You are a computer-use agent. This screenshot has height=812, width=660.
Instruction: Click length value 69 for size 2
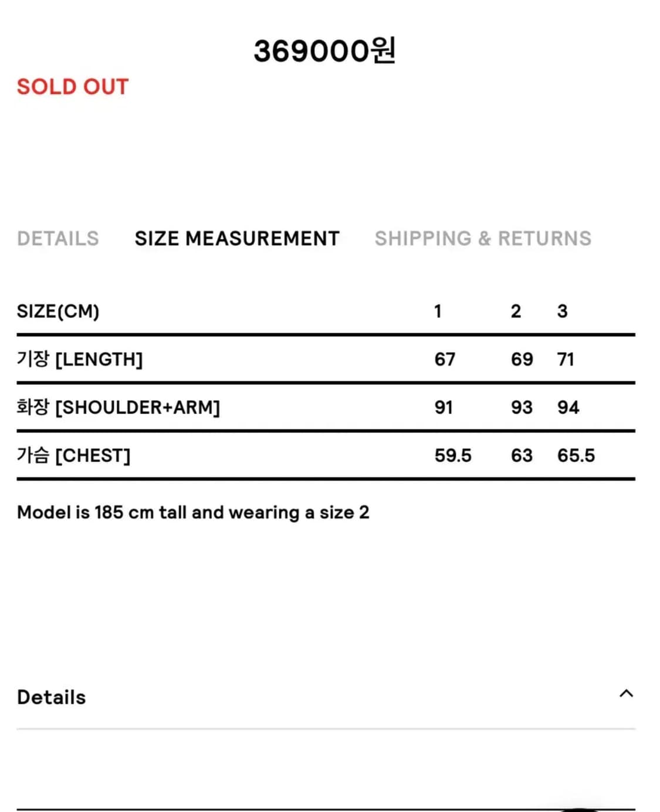pyautogui.click(x=522, y=359)
